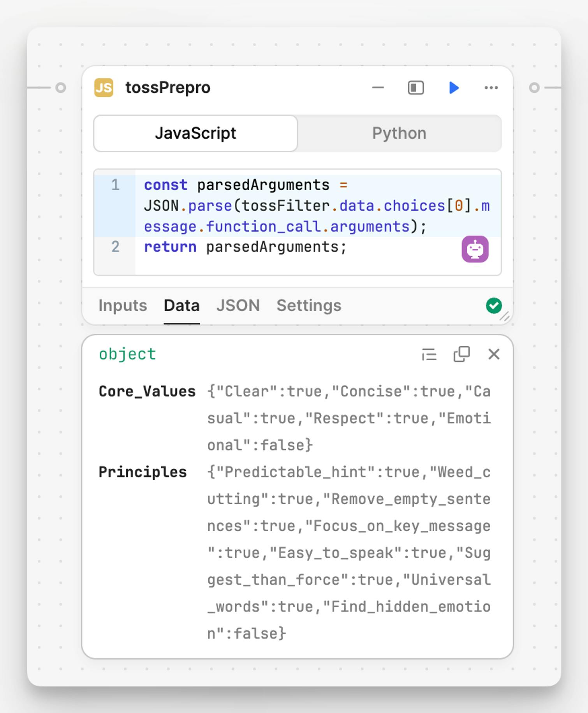Screen dimensions: 588x713
Task: Minimize the tossPrepro block
Action: tap(378, 88)
